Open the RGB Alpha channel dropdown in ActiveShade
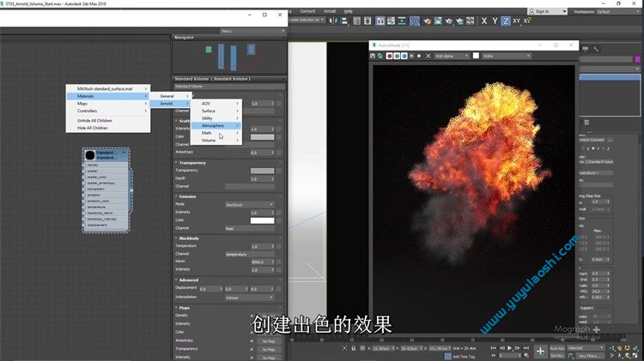Screen dimensions: 644x361 452,56
